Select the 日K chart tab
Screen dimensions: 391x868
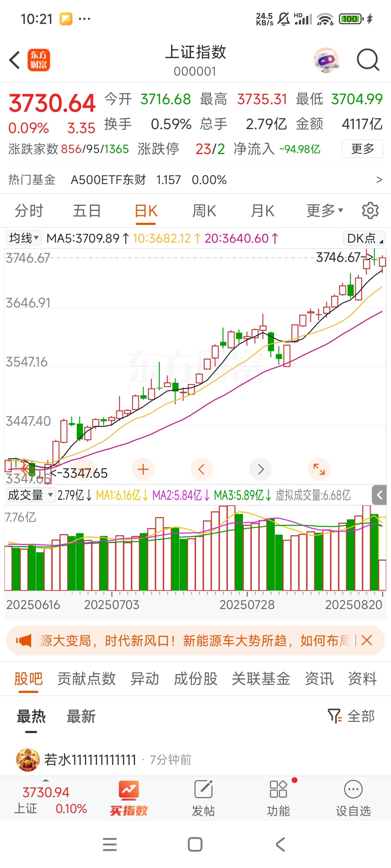[146, 210]
